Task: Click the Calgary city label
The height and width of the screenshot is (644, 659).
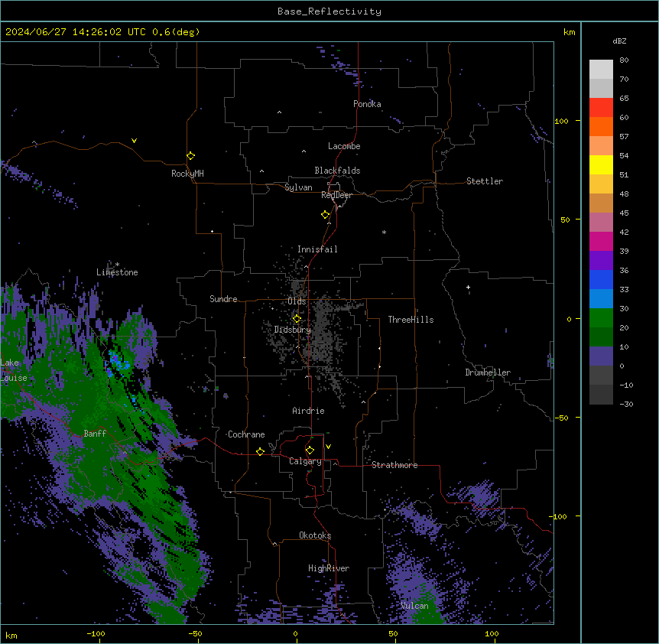Action: click(305, 461)
